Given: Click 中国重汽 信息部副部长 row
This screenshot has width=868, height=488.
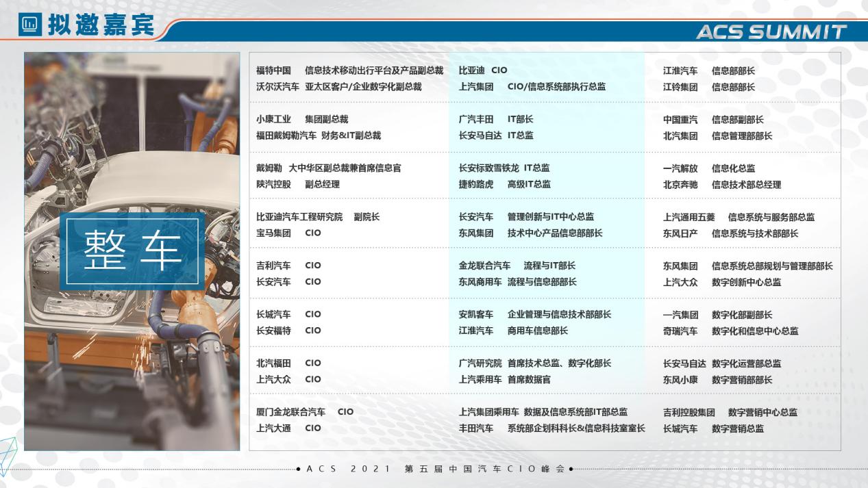Looking at the screenshot, I should point(713,120).
